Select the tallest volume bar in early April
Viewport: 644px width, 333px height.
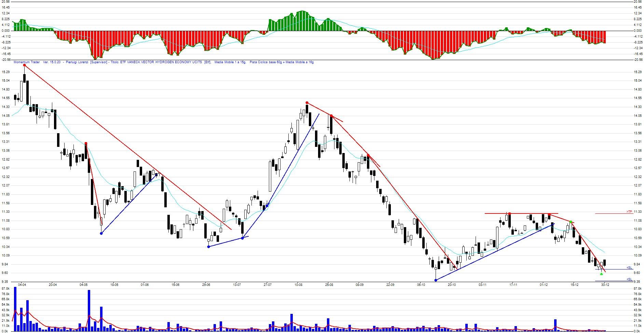point(15,309)
